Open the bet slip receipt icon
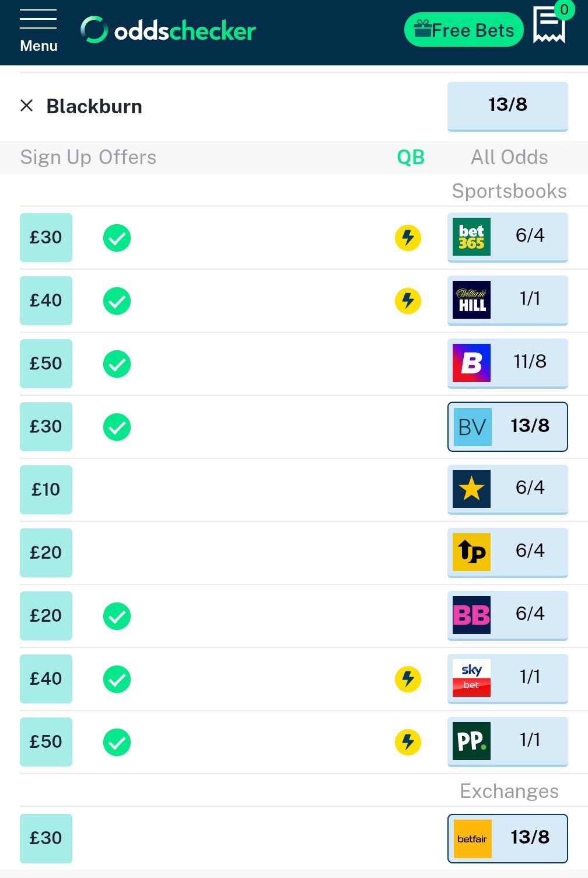Image resolution: width=588 pixels, height=878 pixels. tap(549, 26)
